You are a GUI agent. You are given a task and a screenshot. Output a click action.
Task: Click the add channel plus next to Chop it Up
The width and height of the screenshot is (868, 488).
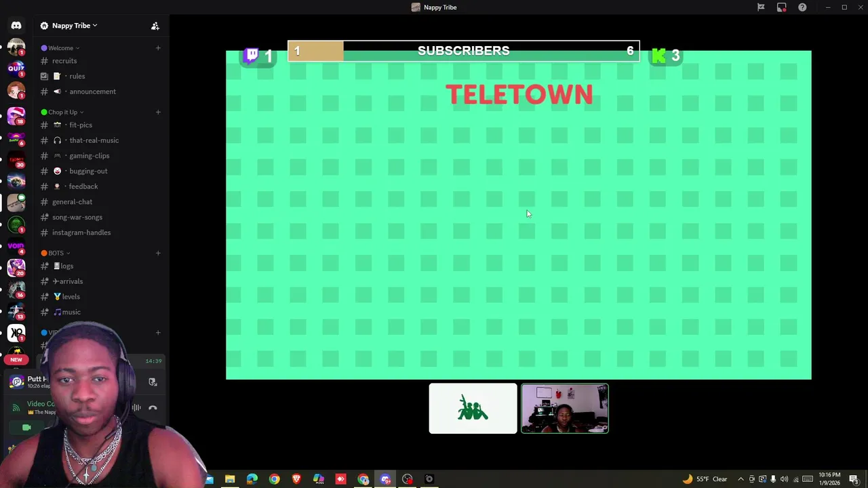point(158,113)
